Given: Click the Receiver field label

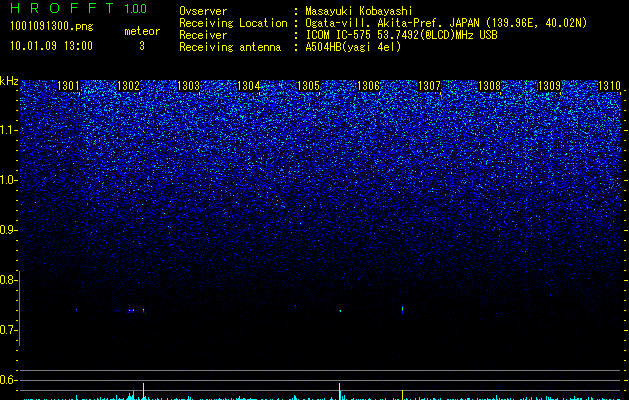Looking at the screenshot, I should click(x=203, y=35).
